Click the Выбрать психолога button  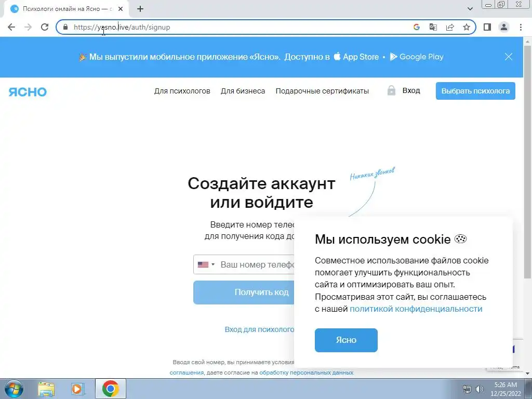(x=475, y=91)
